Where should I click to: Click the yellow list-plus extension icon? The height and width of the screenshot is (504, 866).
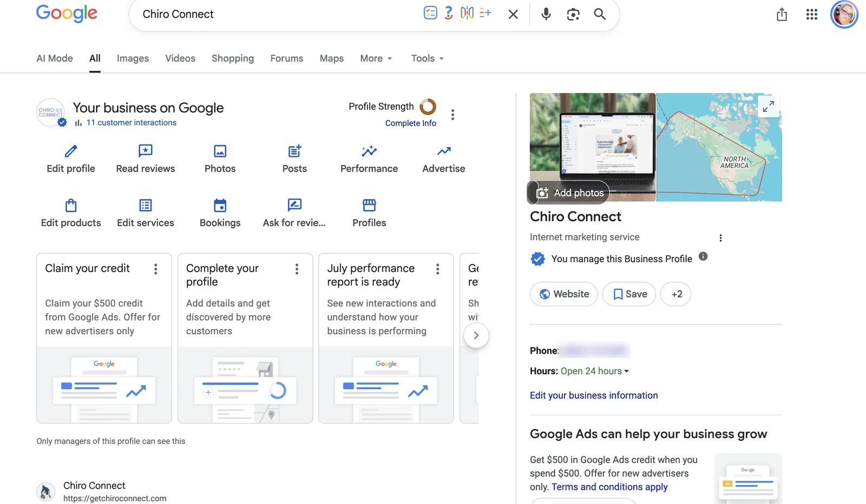(486, 13)
